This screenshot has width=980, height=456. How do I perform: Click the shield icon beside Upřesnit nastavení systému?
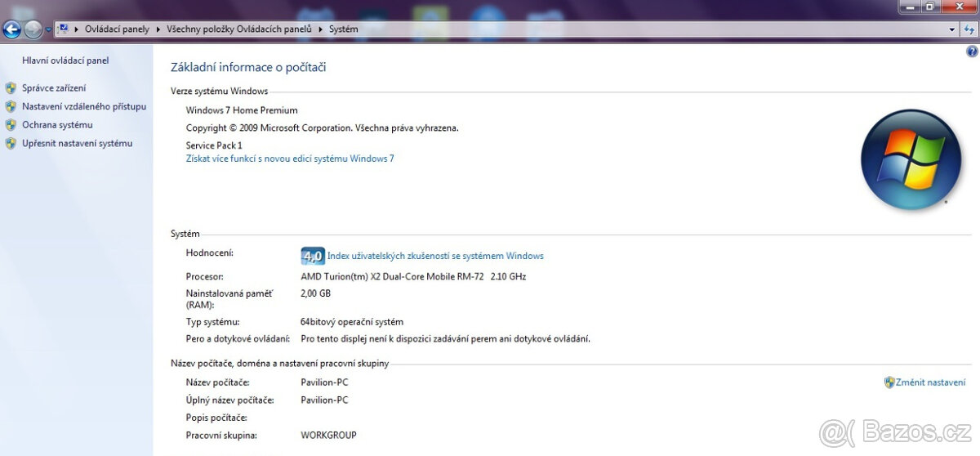tap(11, 144)
